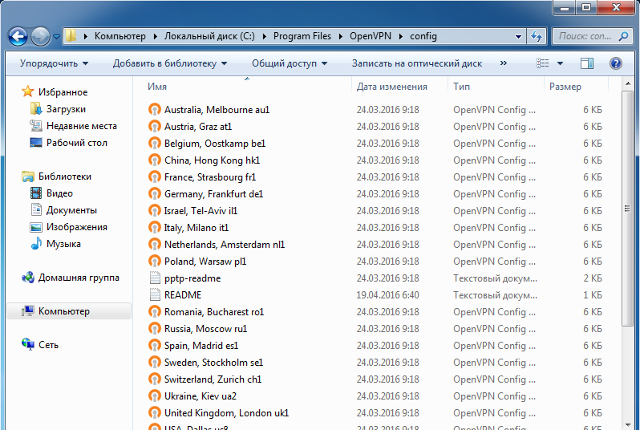Click 'Компьютер' breadcrumb in address bar

pyautogui.click(x=120, y=36)
